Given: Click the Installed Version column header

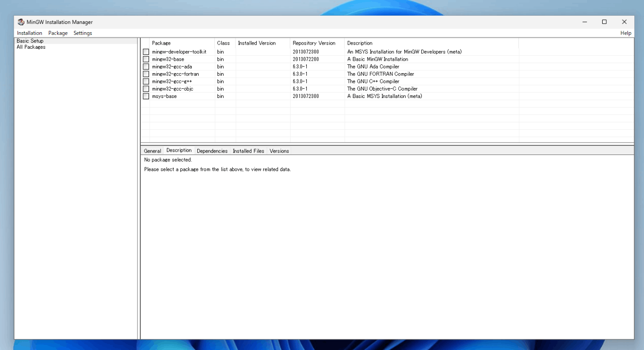Looking at the screenshot, I should (x=263, y=43).
